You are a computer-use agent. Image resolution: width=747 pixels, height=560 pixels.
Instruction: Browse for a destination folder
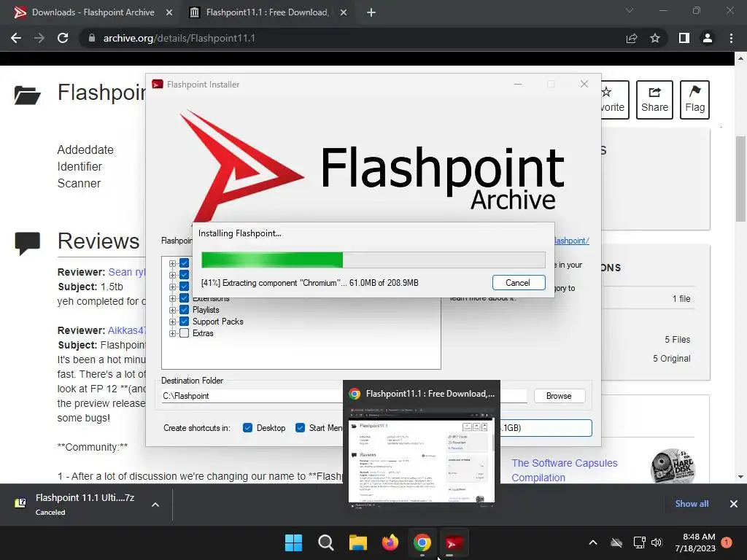[x=560, y=396]
